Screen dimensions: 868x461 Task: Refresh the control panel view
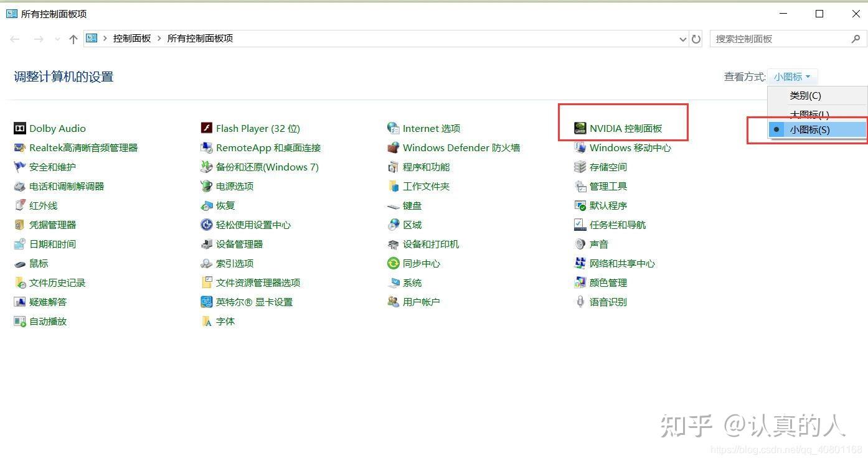pos(696,39)
